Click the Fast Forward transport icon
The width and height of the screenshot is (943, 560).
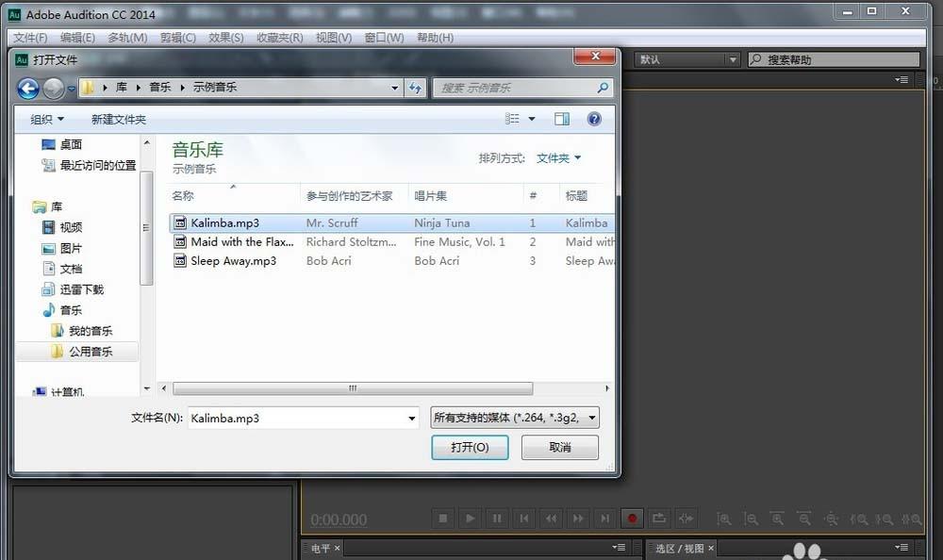578,519
